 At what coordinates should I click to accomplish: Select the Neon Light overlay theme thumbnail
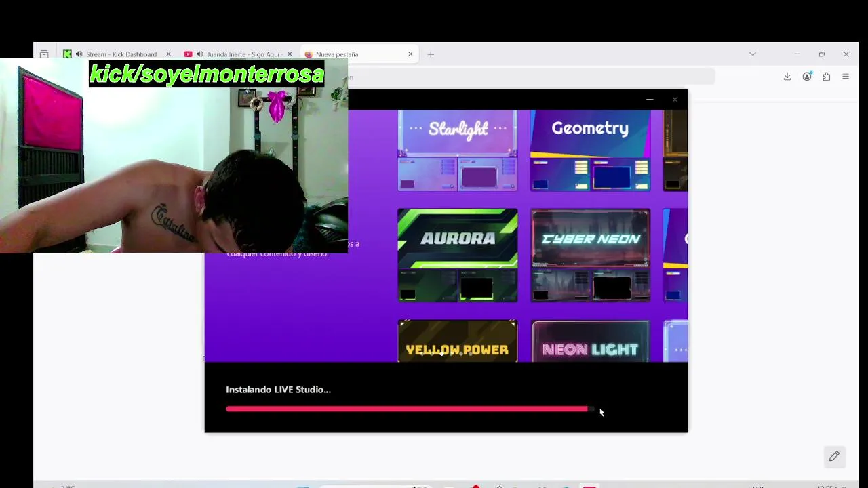(590, 341)
